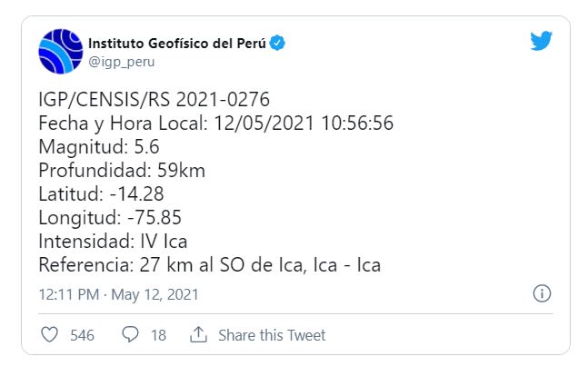
Task: Visit the @igp_peru handle
Action: [121, 62]
